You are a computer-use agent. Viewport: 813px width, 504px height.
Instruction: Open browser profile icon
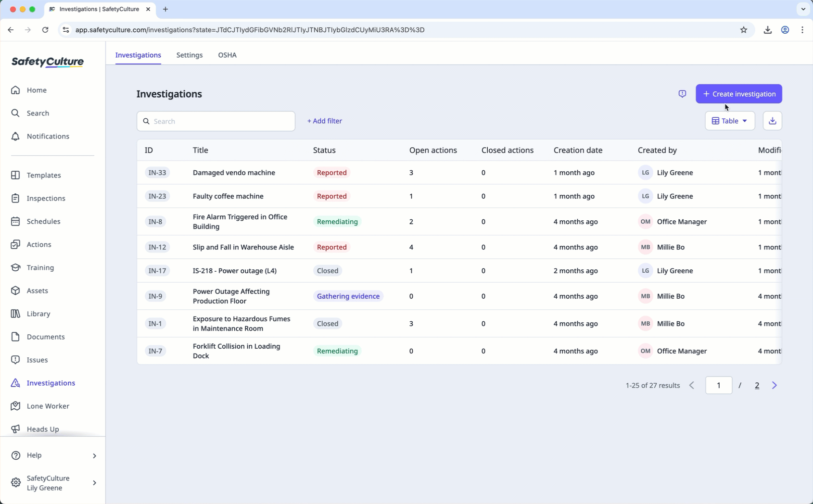click(785, 30)
